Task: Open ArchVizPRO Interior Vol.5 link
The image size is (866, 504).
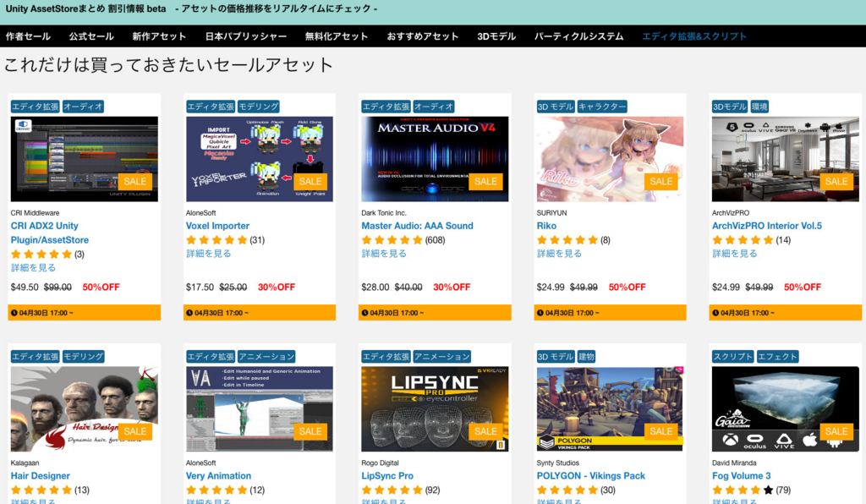Action: pos(766,226)
